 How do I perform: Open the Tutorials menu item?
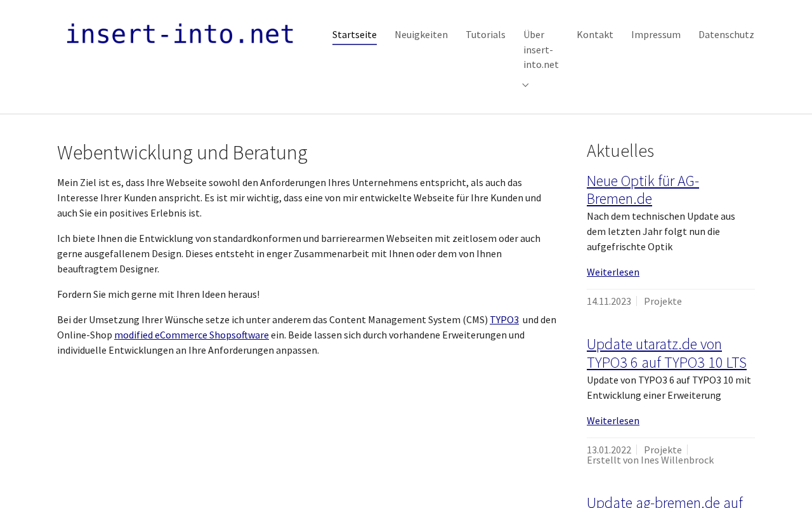point(485,34)
